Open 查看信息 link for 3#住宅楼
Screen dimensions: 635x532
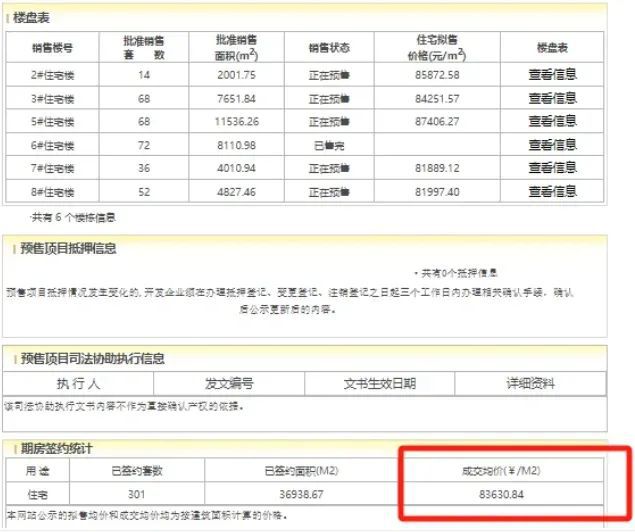click(x=552, y=98)
